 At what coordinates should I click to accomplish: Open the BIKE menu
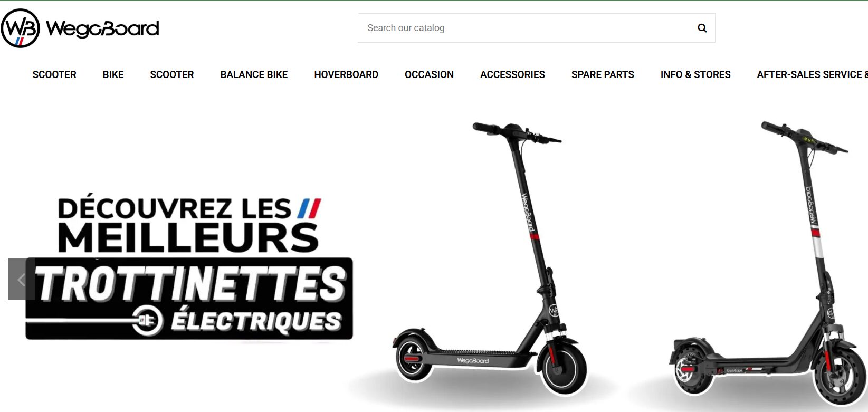113,74
